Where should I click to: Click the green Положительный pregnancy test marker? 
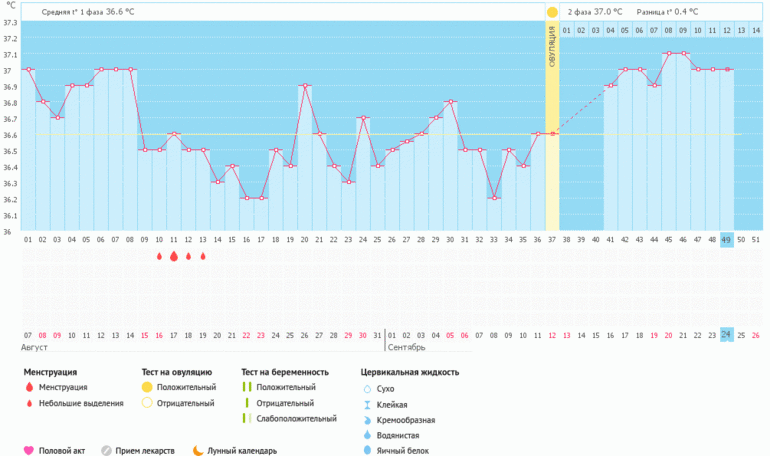pos(245,387)
